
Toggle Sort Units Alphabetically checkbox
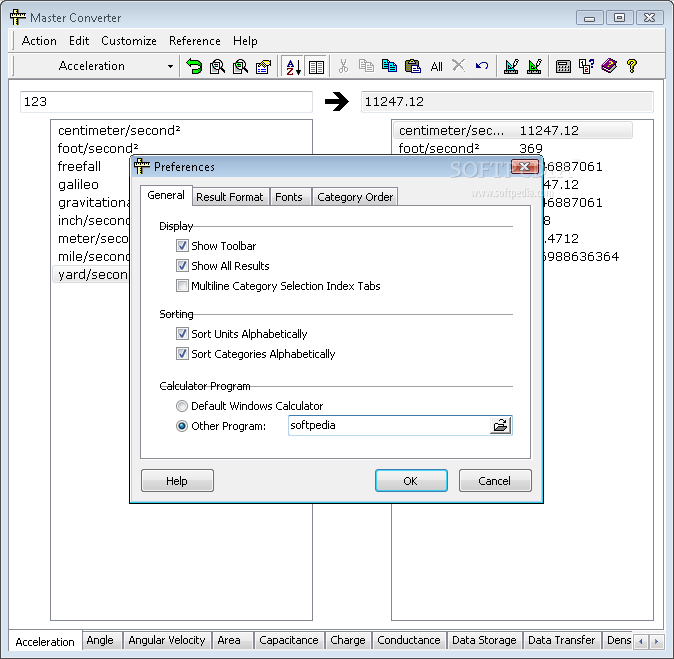click(x=182, y=334)
